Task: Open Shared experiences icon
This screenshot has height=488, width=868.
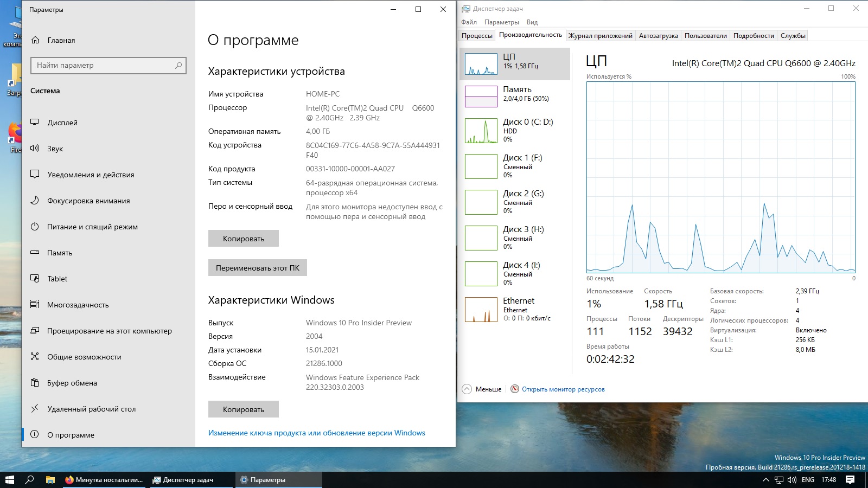Action: pos(35,357)
